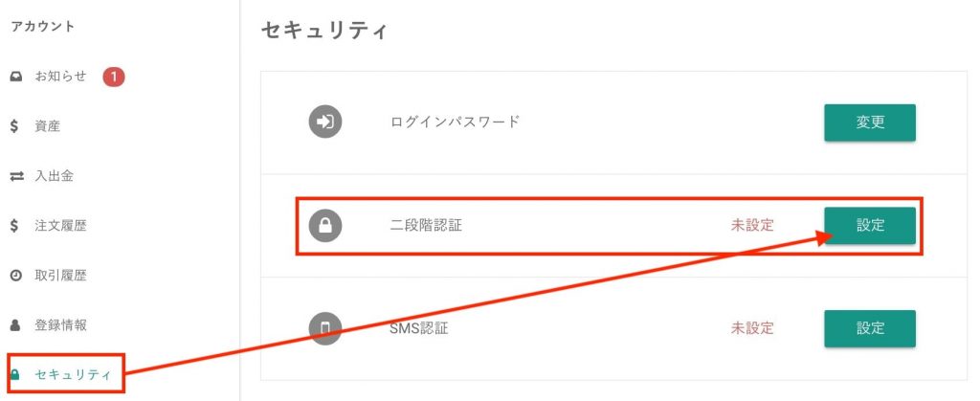The height and width of the screenshot is (401, 980).
Task: Click the person icon beside 登録情報
Action: pyautogui.click(x=16, y=325)
